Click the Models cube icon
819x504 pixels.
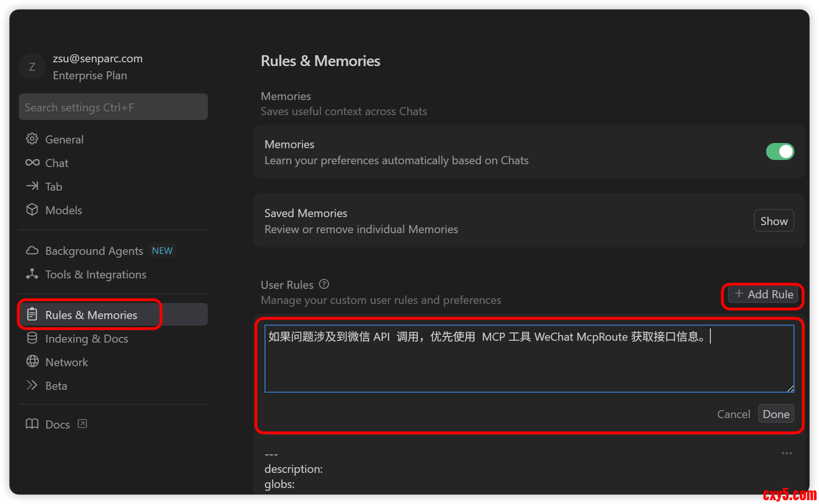(32, 210)
